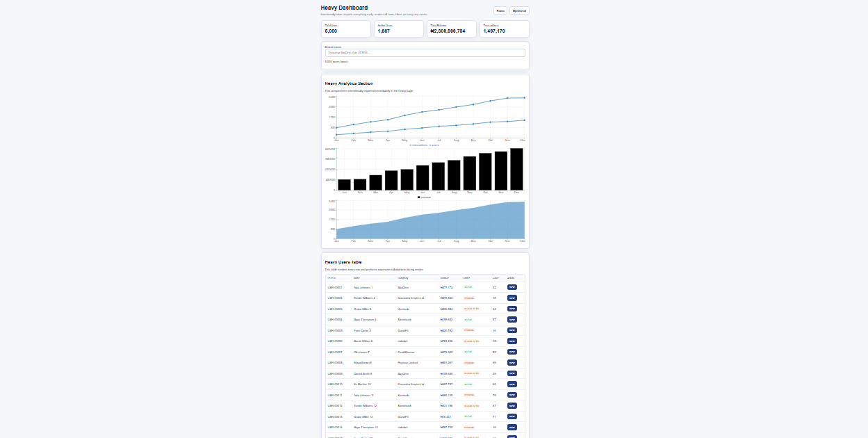868x438 pixels.
Task: Open the Optimized page button
Action: tap(519, 10)
